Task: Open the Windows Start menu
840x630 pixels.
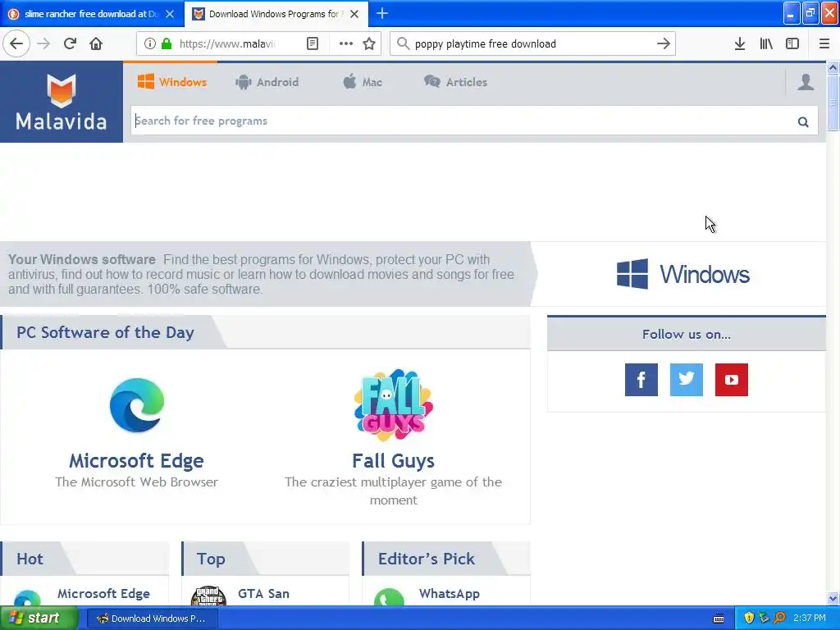Action: [39, 619]
